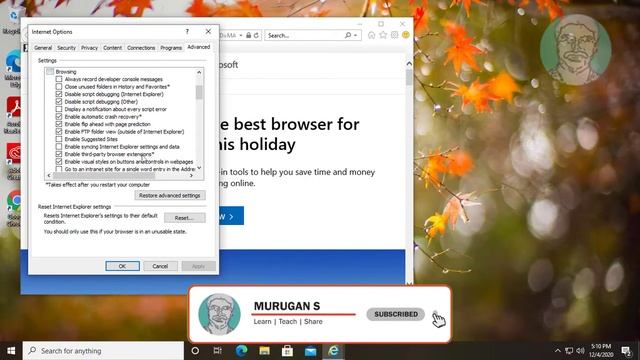Uncheck Disable script debugging (Other)
This screenshot has width=640, height=360.
tap(59, 102)
